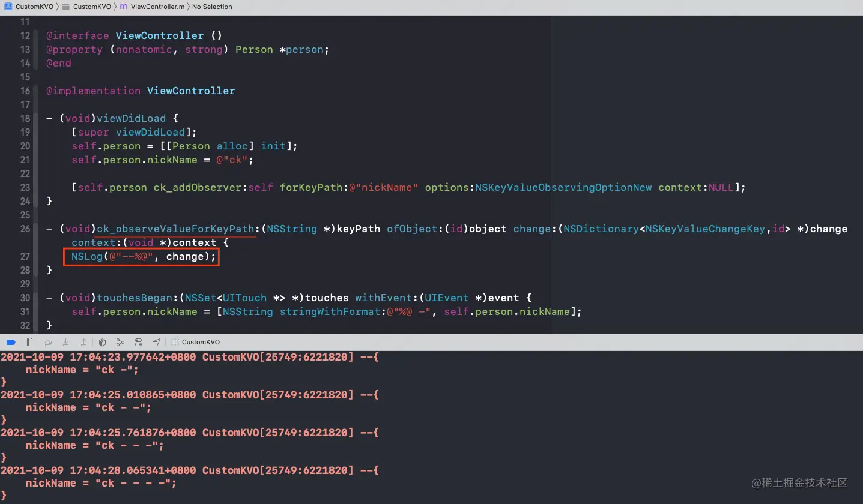Click the Simulate Location arrow icon
This screenshot has width=863, height=504.
pyautogui.click(x=156, y=342)
